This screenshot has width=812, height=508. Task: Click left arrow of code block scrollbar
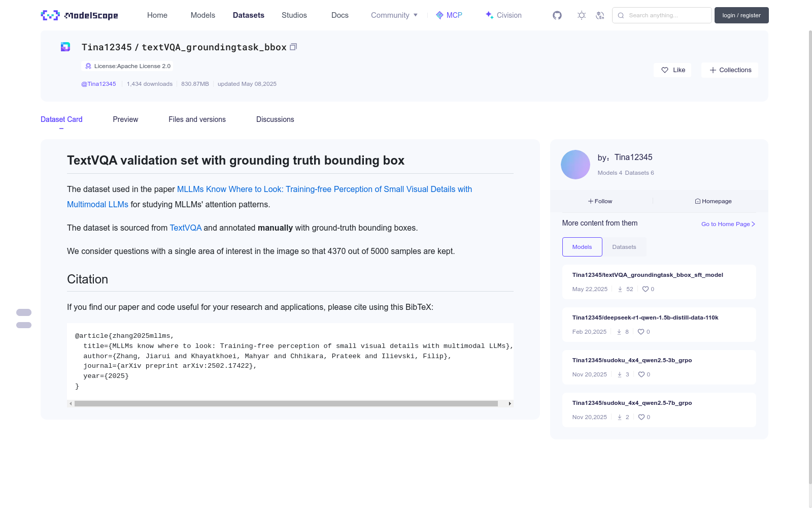point(71,403)
